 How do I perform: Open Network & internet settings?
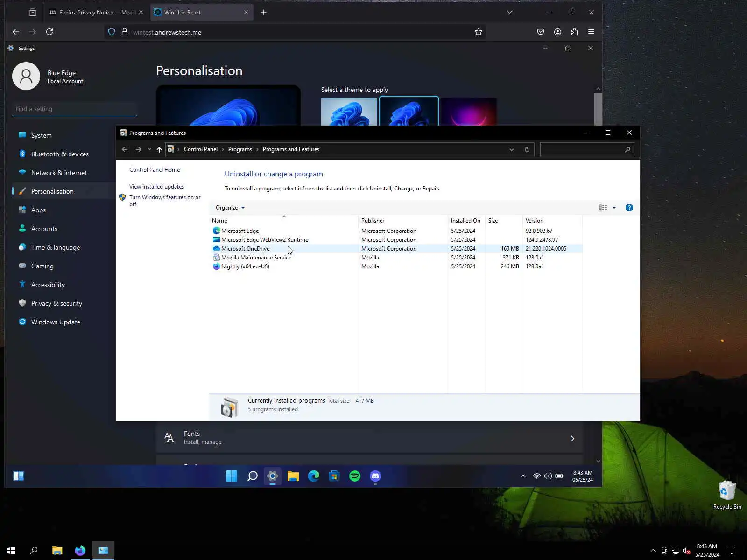63,173
